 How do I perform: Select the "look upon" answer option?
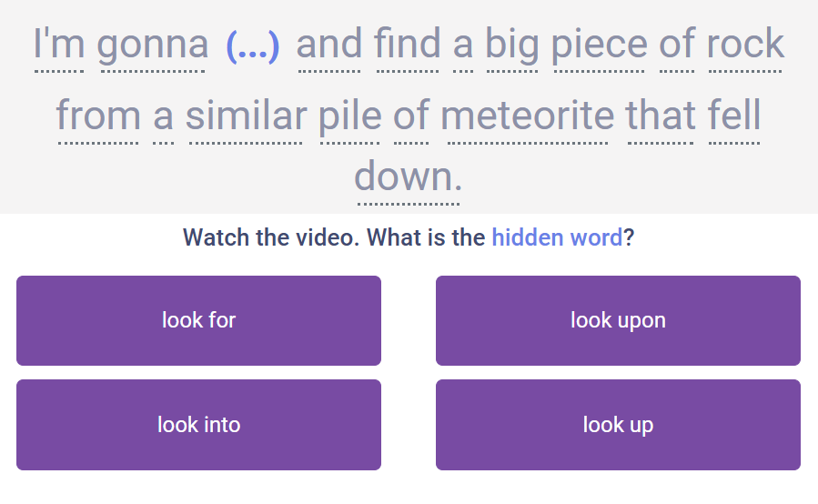618,320
